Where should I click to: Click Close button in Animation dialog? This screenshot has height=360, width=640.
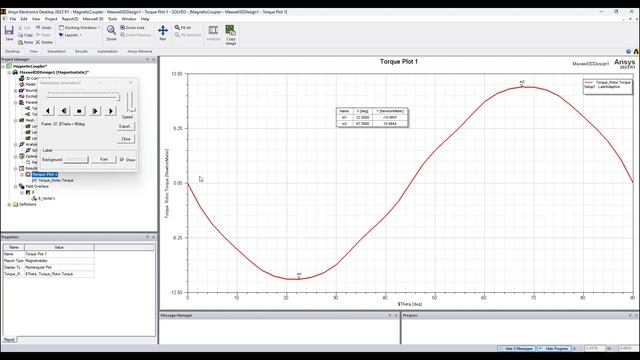pyautogui.click(x=126, y=139)
